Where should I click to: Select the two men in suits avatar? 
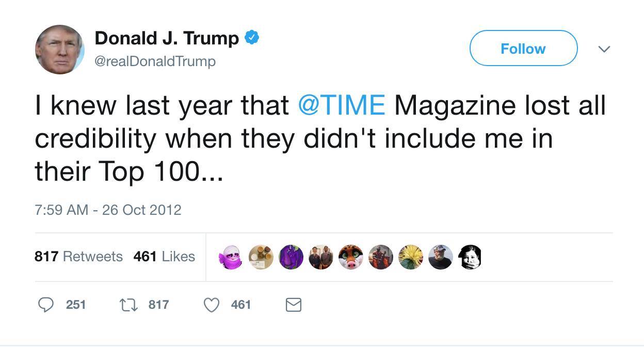point(321,257)
